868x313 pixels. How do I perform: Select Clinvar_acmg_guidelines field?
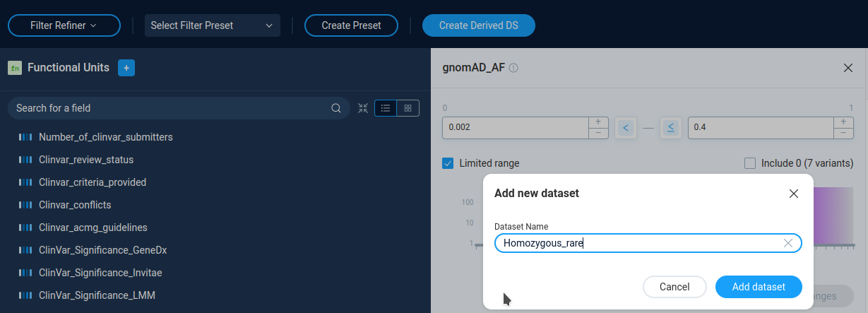(x=93, y=228)
